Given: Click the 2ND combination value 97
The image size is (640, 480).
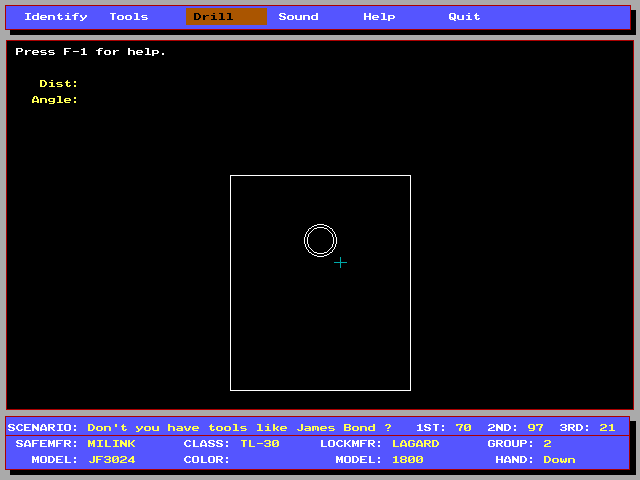Looking at the screenshot, I should pos(535,428).
